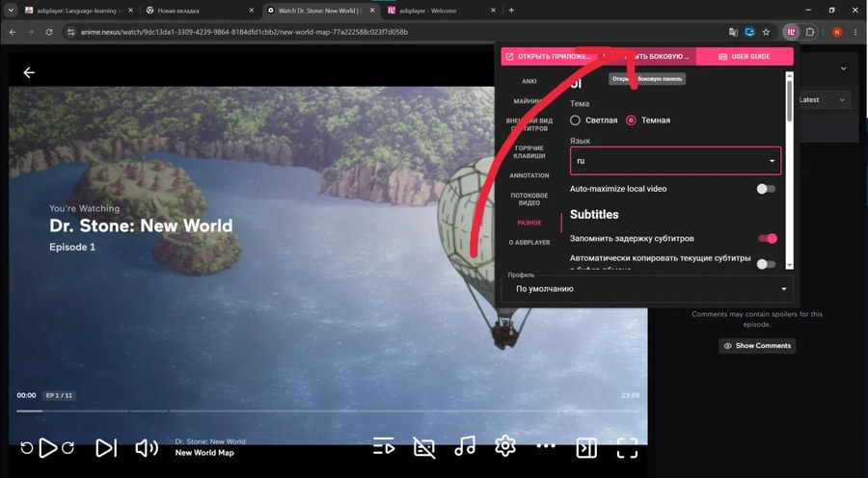This screenshot has height=478, width=868.
Task: Click the asbplayer extension icon in toolbar
Action: (791, 32)
